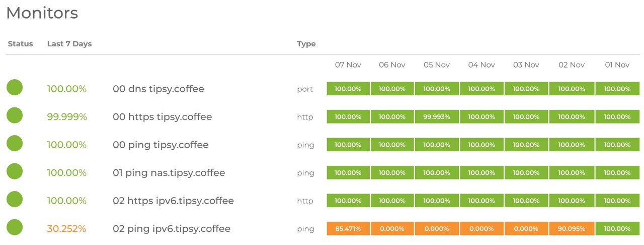Click the Last 7 Days column header

69,44
